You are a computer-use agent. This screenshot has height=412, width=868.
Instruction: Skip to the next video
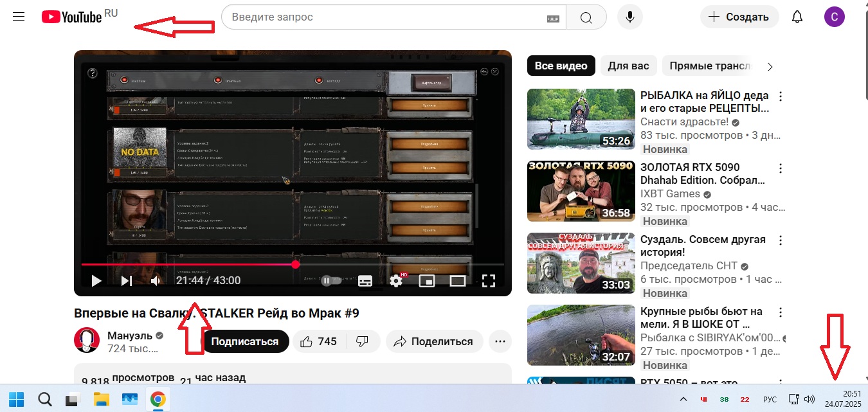(x=127, y=280)
